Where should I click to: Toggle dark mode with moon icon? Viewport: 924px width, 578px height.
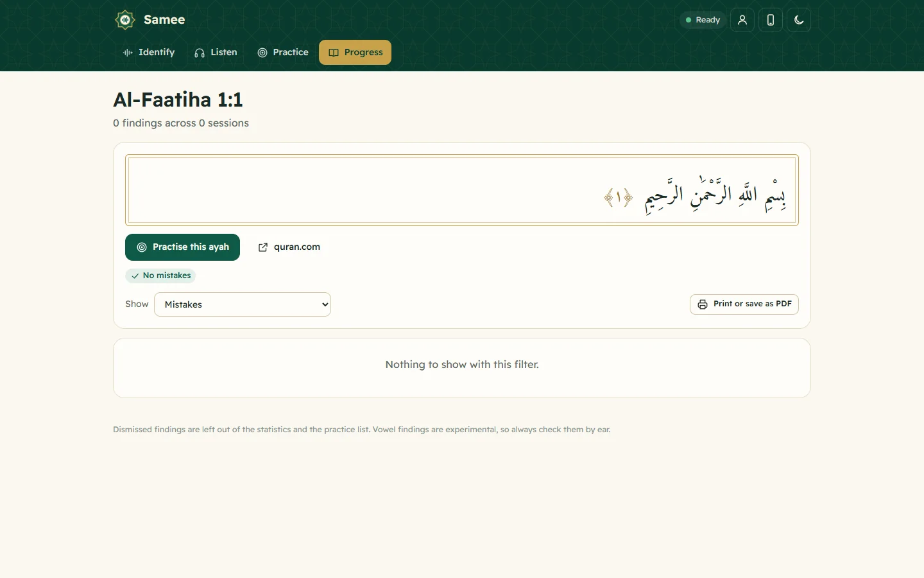pos(799,20)
